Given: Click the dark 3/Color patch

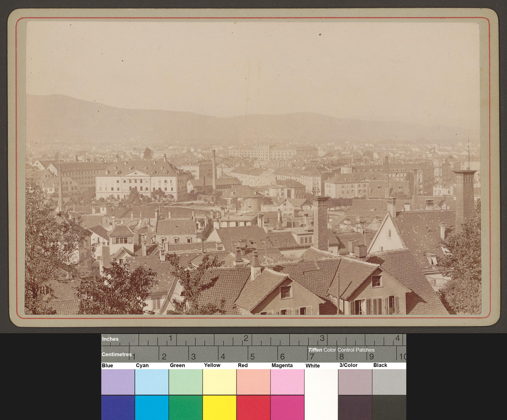Looking at the screenshot, I should click(355, 407).
